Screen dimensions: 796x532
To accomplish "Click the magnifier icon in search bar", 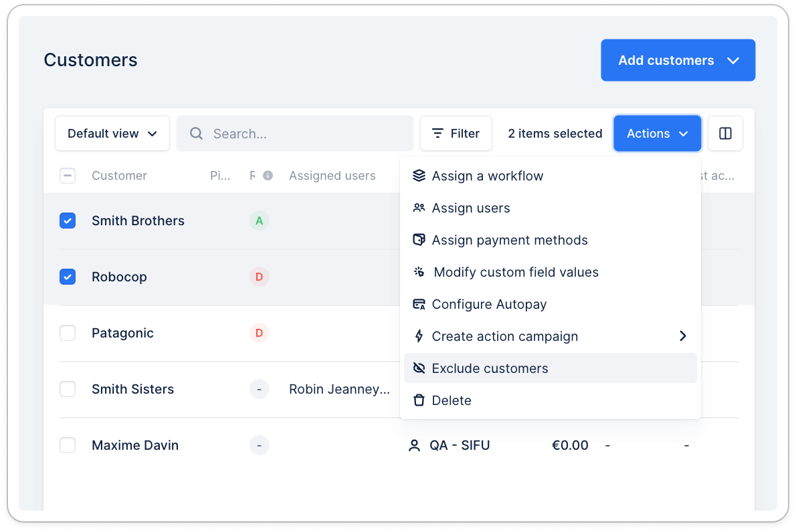I will click(x=196, y=134).
